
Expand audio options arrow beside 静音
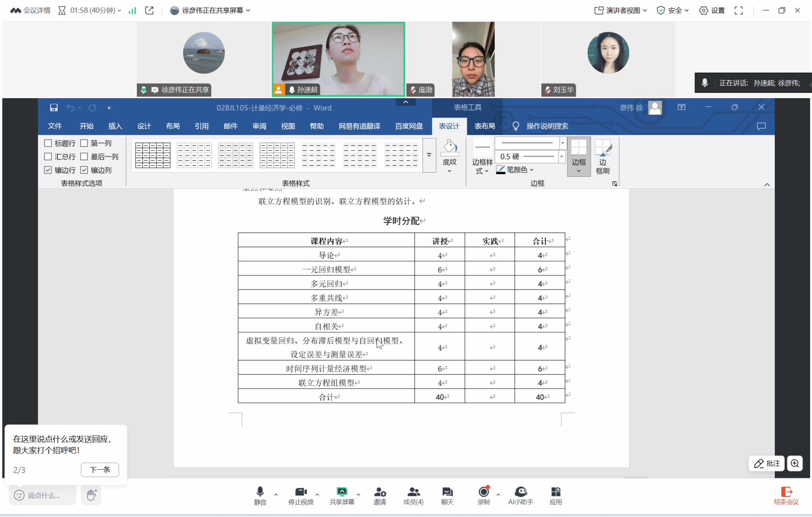(x=276, y=494)
